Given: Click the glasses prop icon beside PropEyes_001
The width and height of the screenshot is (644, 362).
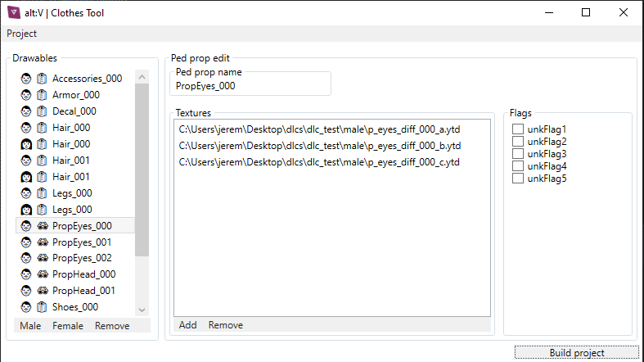Looking at the screenshot, I should click(x=43, y=242).
